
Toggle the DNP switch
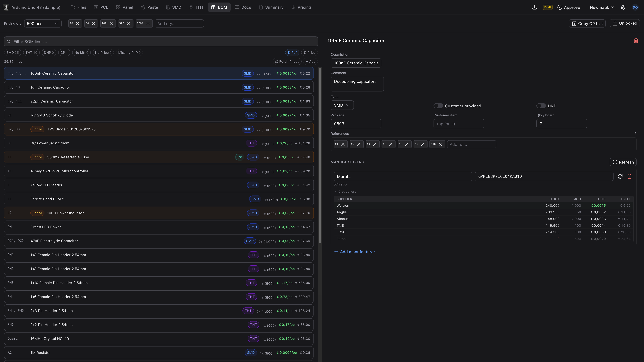(x=541, y=106)
